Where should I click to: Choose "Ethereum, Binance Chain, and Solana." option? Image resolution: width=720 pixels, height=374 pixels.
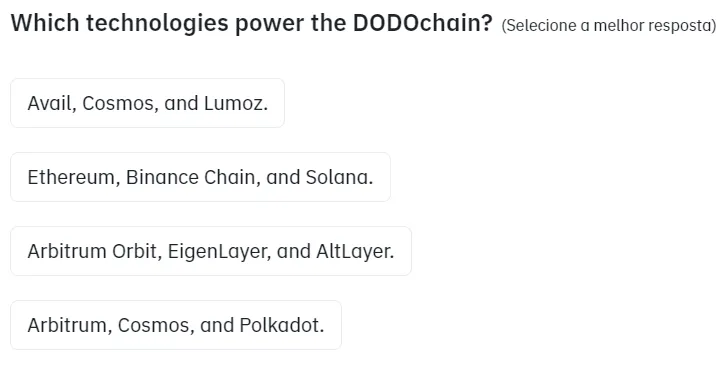(200, 177)
